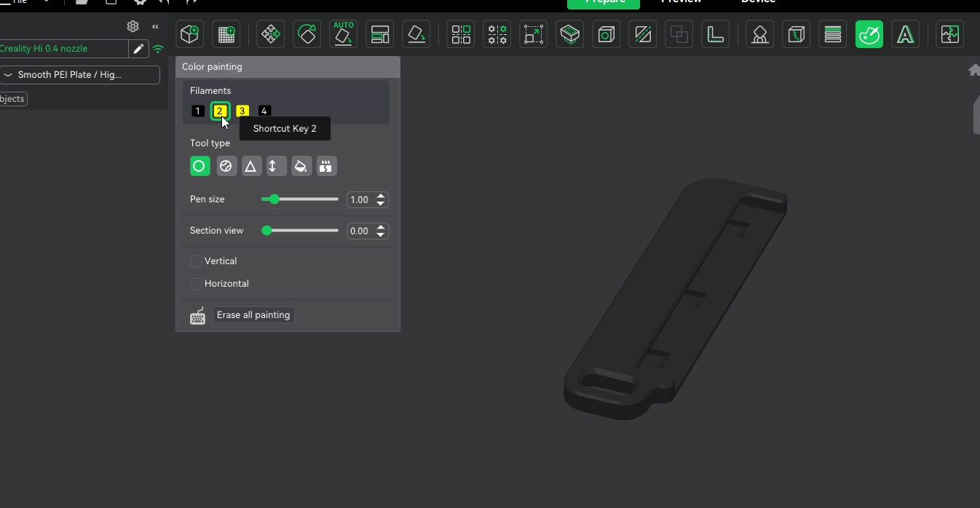Switch to the Prepare tab

[x=603, y=3]
